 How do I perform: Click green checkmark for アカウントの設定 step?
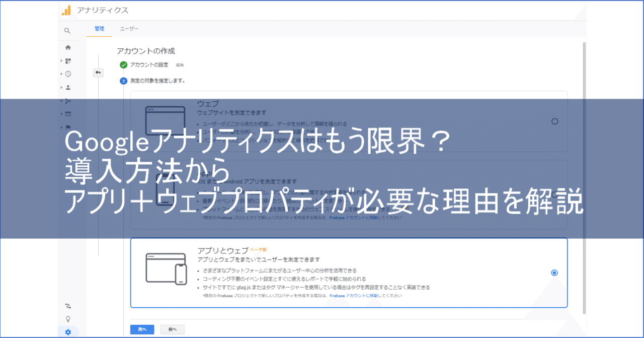click(123, 65)
